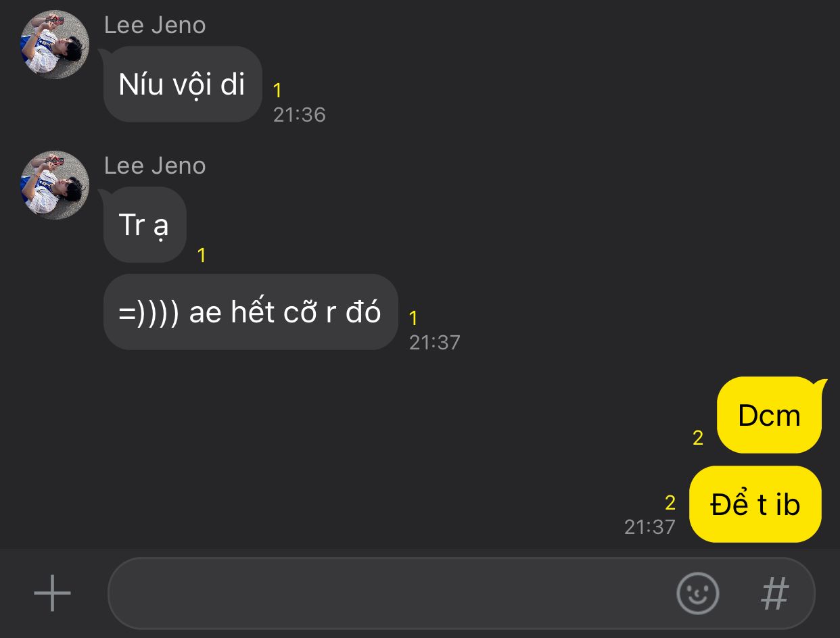
Task: Select the 'Níu vội di' message bubble
Action: (183, 84)
